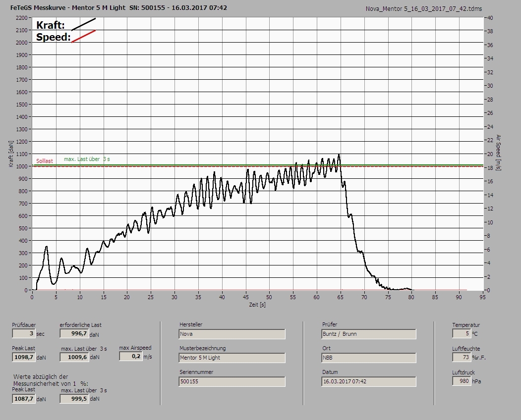Select the Musterbezeichnung field Mentor 5 M Light
Viewport: 521px width, 420px height.
tap(232, 358)
